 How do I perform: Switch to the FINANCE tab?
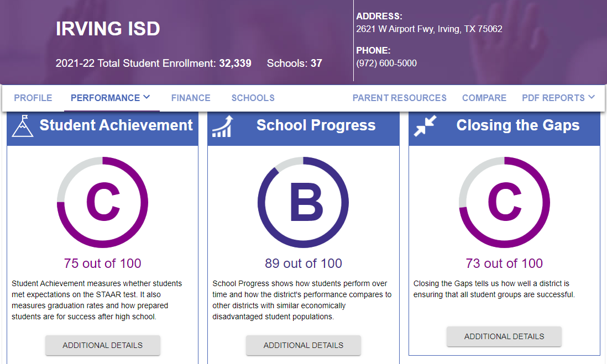pyautogui.click(x=191, y=98)
